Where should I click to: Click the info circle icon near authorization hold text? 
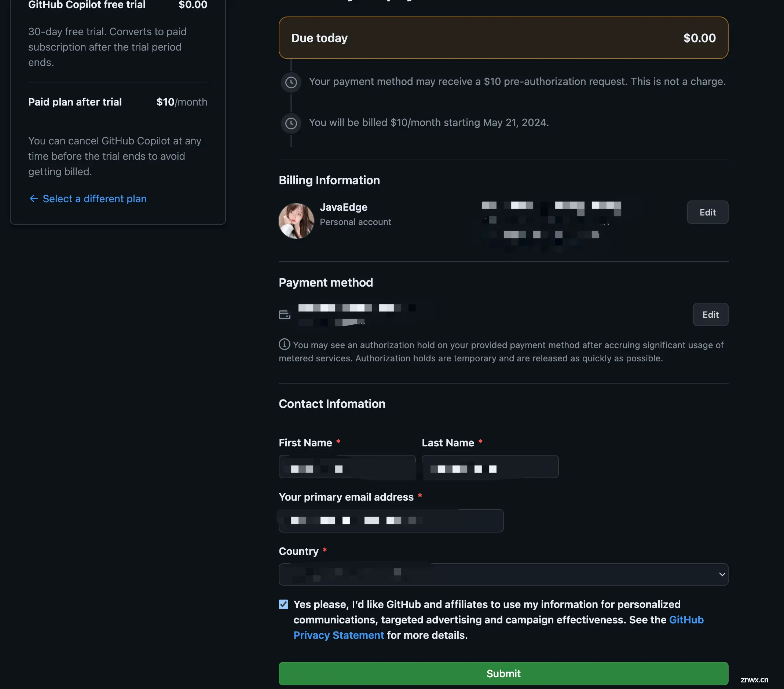pyautogui.click(x=283, y=344)
